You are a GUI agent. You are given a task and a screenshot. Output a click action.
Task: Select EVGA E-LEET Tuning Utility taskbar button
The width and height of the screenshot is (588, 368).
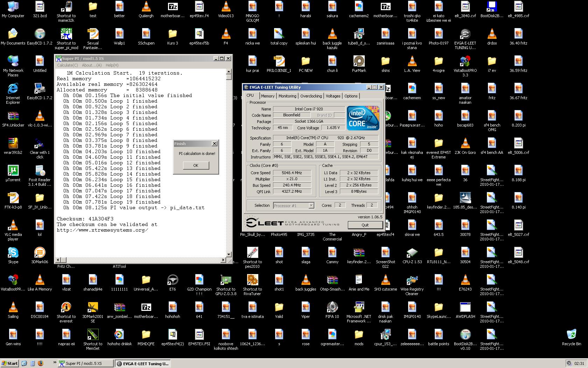[143, 363]
